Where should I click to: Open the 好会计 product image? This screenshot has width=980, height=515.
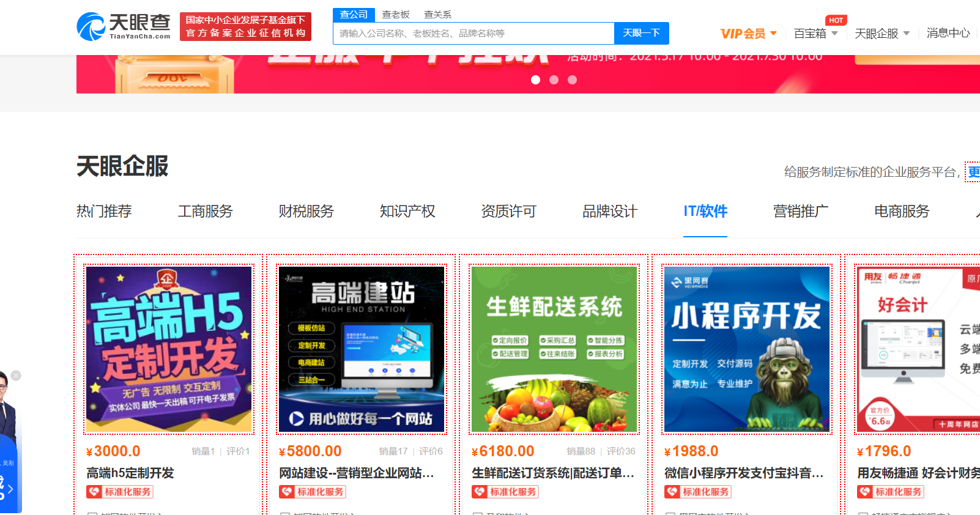(x=918, y=349)
